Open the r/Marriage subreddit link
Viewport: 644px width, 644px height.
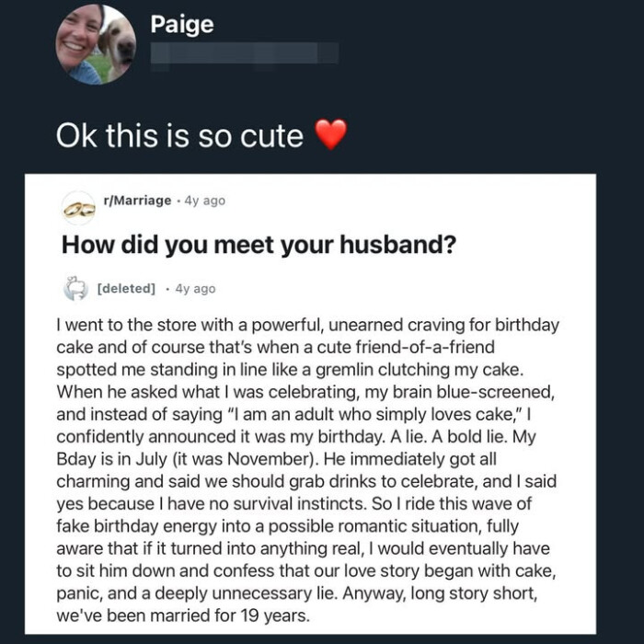click(x=140, y=201)
